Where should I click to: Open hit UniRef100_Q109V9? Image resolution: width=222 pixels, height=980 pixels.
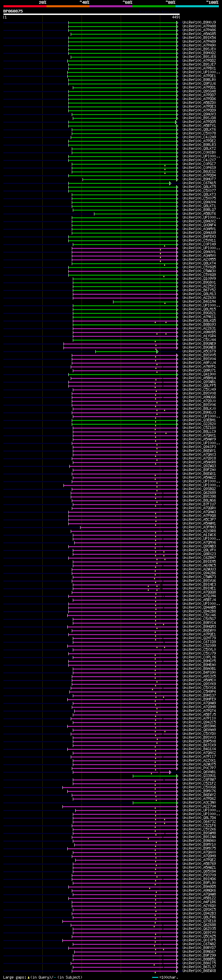pos(199,278)
